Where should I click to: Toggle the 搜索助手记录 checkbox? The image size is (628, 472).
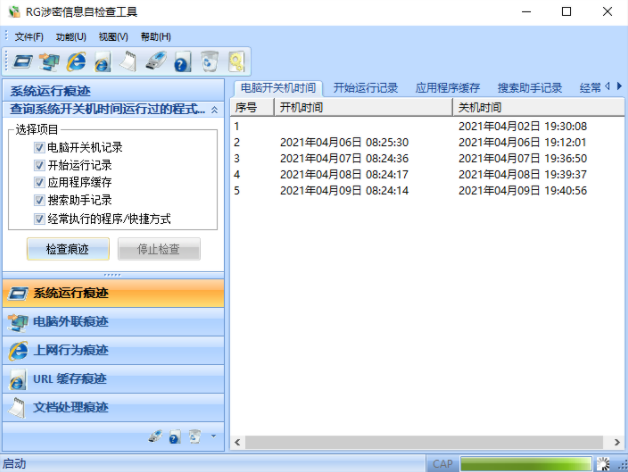tap(39, 201)
